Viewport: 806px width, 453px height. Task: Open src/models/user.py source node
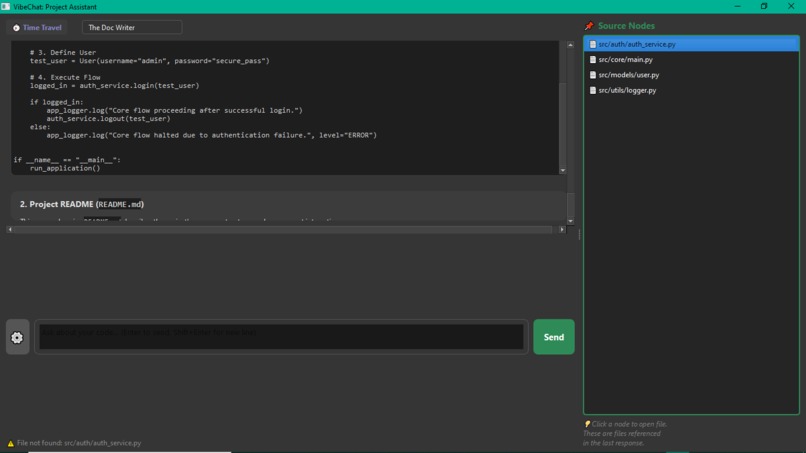coord(691,75)
